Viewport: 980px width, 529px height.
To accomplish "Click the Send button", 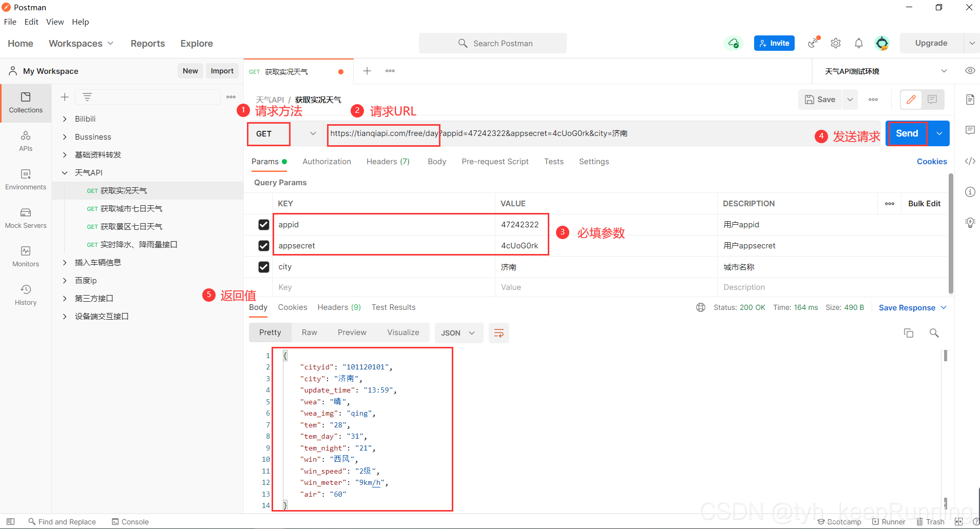I will pyautogui.click(x=907, y=133).
